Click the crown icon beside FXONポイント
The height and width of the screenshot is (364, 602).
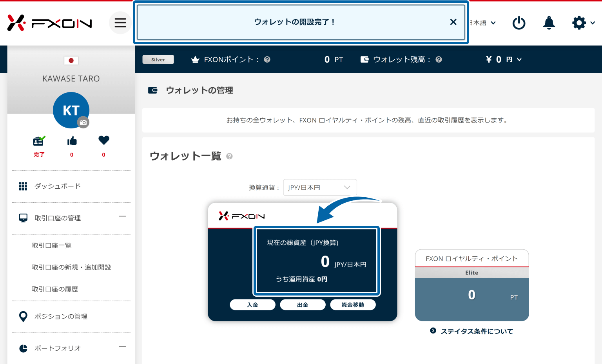point(195,59)
